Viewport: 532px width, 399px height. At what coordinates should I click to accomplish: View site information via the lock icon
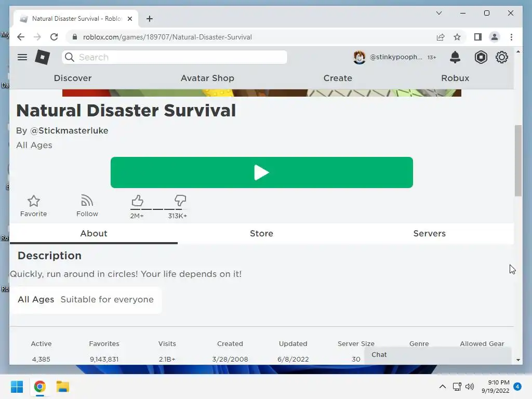[x=75, y=37]
